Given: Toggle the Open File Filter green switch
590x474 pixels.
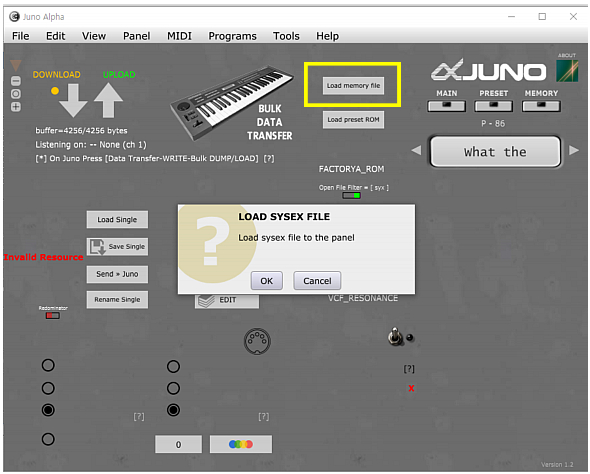Looking at the screenshot, I should (351, 196).
